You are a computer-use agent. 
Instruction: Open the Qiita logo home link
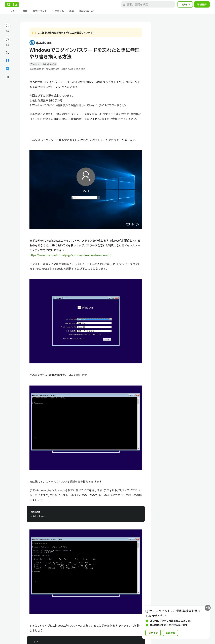[12, 5]
